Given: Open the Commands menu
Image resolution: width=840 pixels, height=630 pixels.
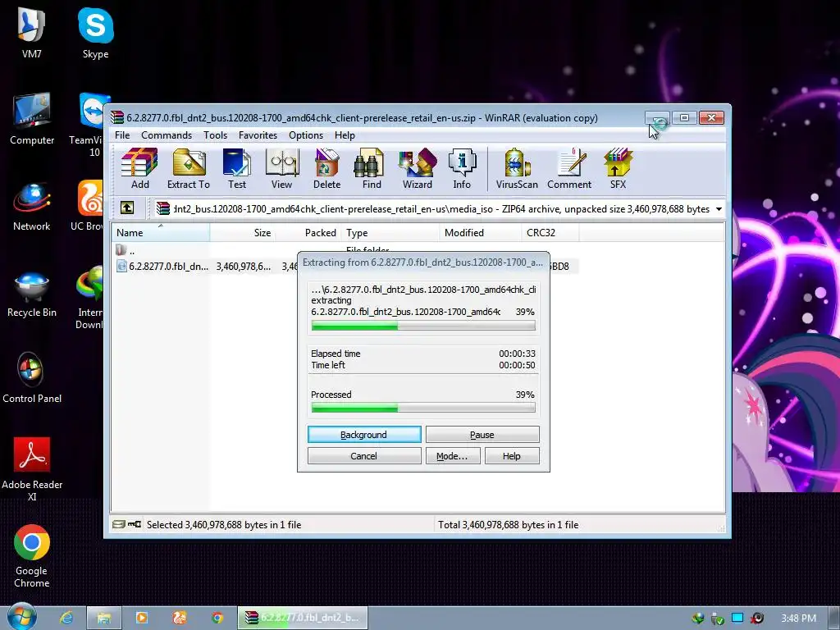Looking at the screenshot, I should click(167, 135).
